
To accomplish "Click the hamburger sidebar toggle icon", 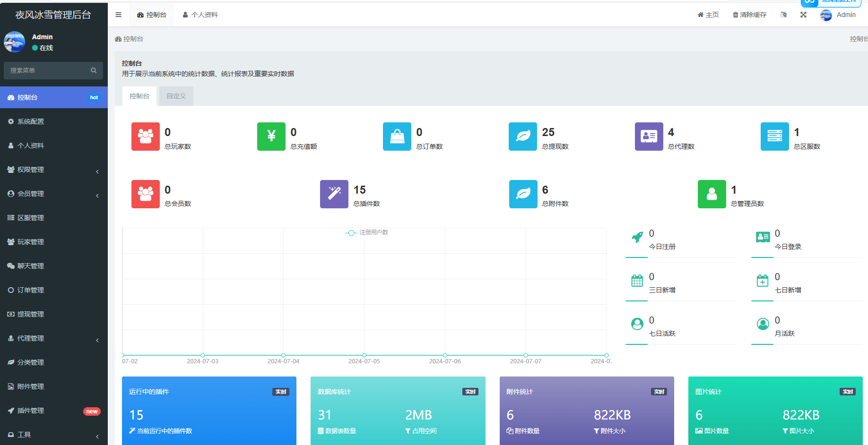I will 118,15.
